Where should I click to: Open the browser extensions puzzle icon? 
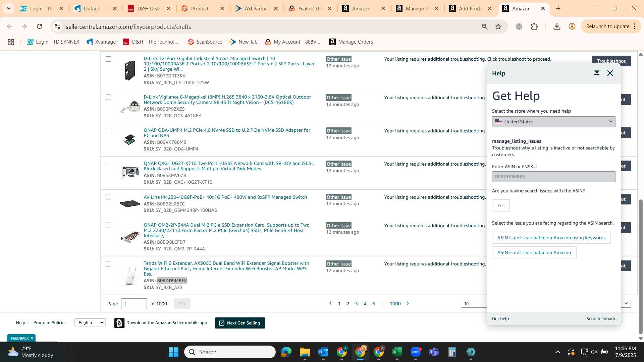(x=534, y=26)
